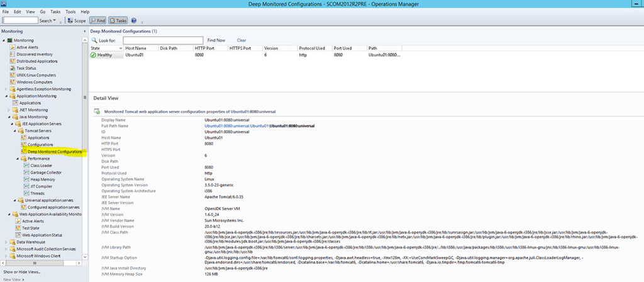Open the JIT Compiler performance view
644x282 pixels.
pyautogui.click(x=40, y=186)
